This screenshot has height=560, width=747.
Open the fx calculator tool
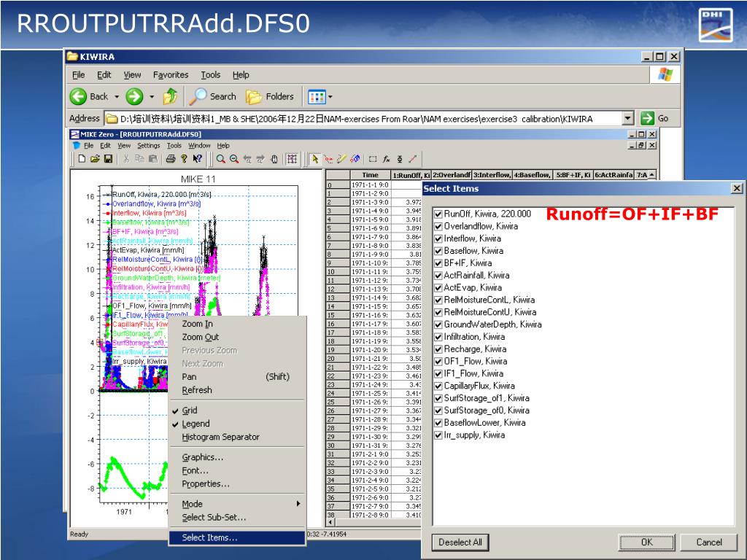pyautogui.click(x=387, y=159)
